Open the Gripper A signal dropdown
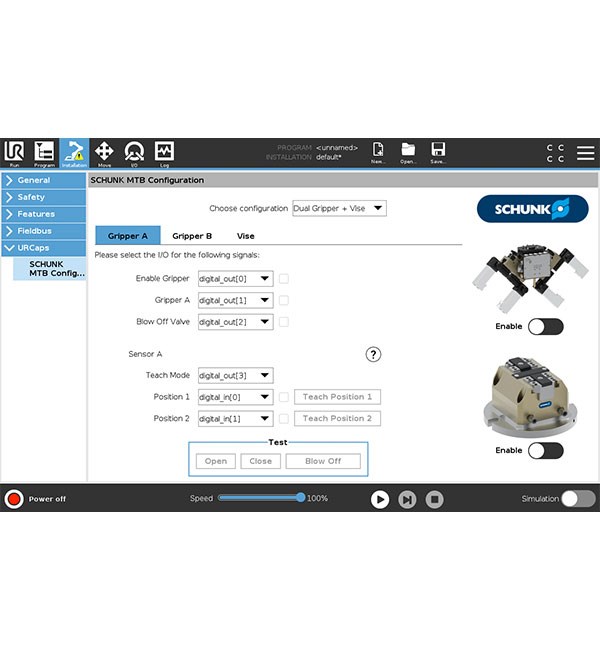Image resolution: width=600 pixels, height=650 pixels. (236, 300)
